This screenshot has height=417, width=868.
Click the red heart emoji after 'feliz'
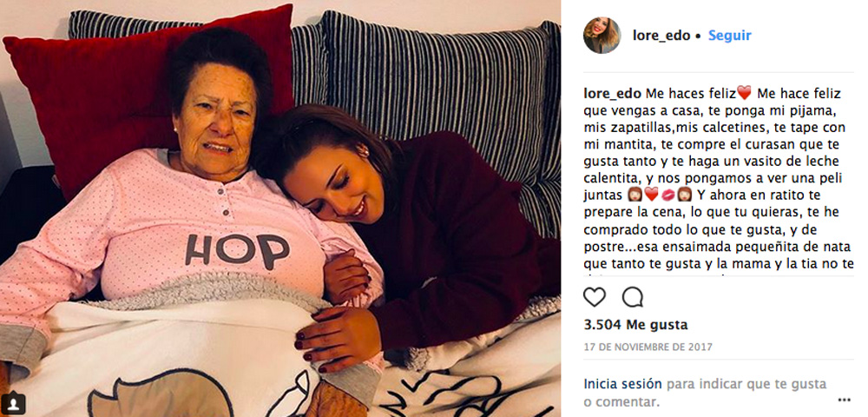(744, 93)
